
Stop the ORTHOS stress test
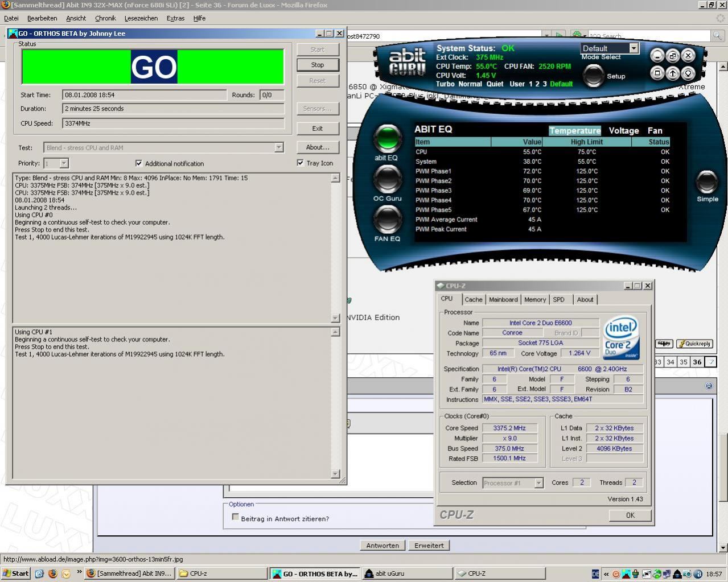tap(318, 65)
